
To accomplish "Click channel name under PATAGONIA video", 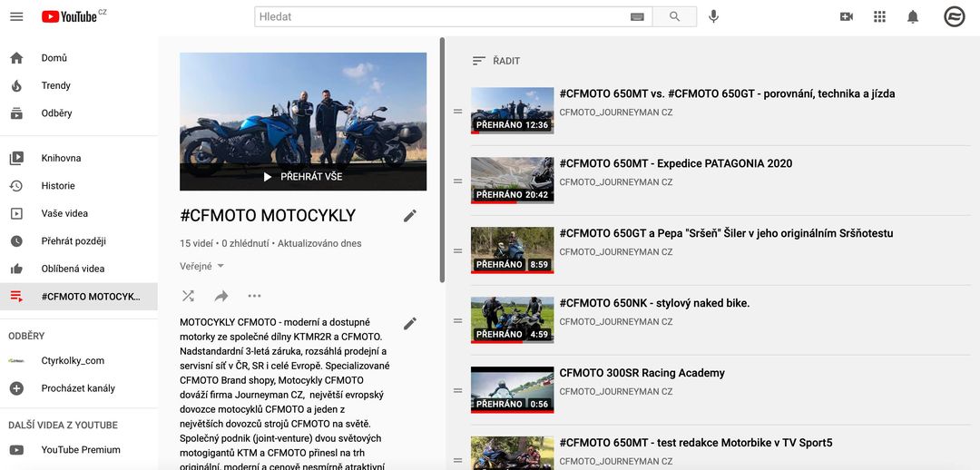I will 615,182.
